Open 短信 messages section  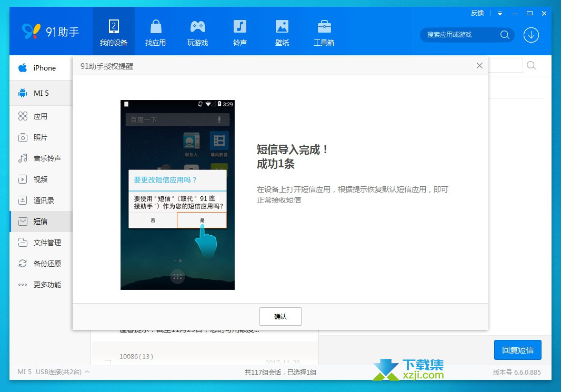(41, 222)
